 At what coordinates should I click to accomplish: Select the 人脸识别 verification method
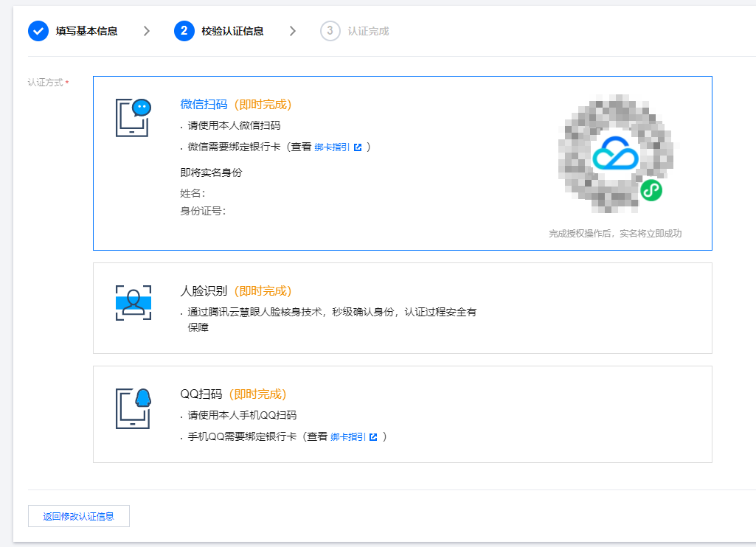403,307
